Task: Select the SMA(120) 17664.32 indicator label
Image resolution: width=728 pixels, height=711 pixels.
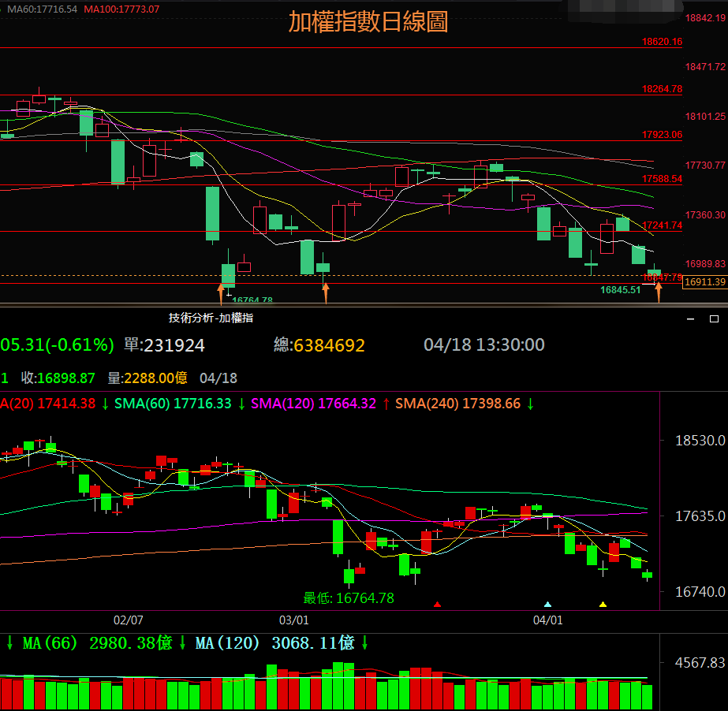Action: tap(314, 404)
